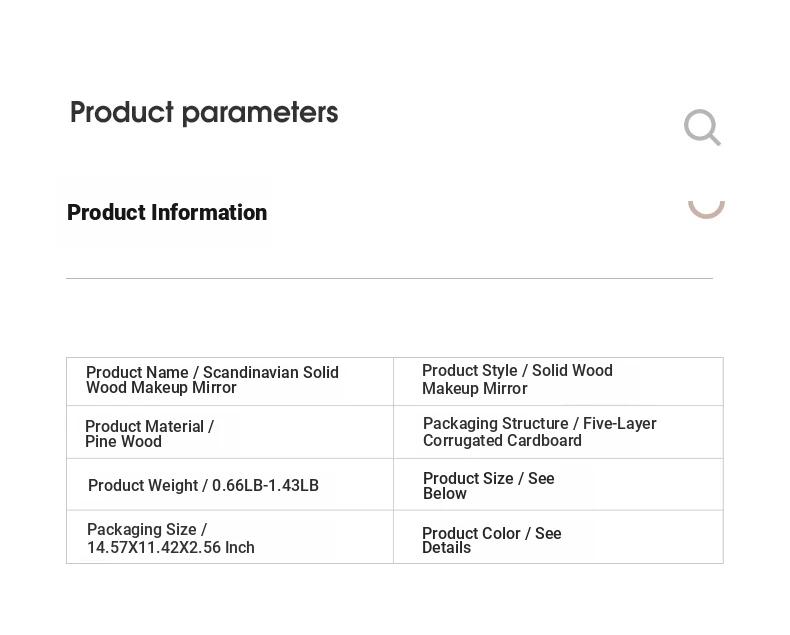
Task: Click the beige loading spinner icon
Action: click(x=706, y=205)
